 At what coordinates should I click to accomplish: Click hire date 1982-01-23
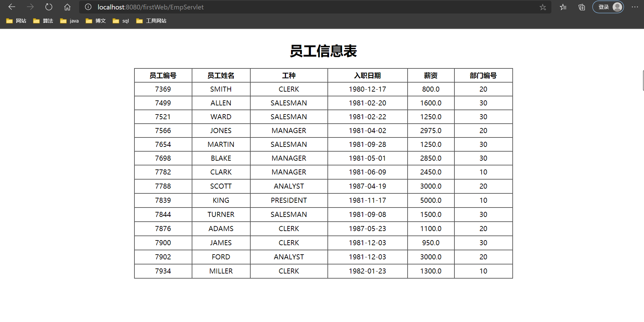[x=367, y=271]
